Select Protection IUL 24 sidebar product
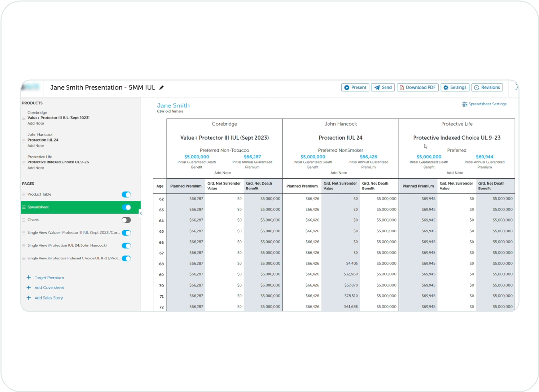Viewport: 539px width, 392px height. [x=43, y=140]
